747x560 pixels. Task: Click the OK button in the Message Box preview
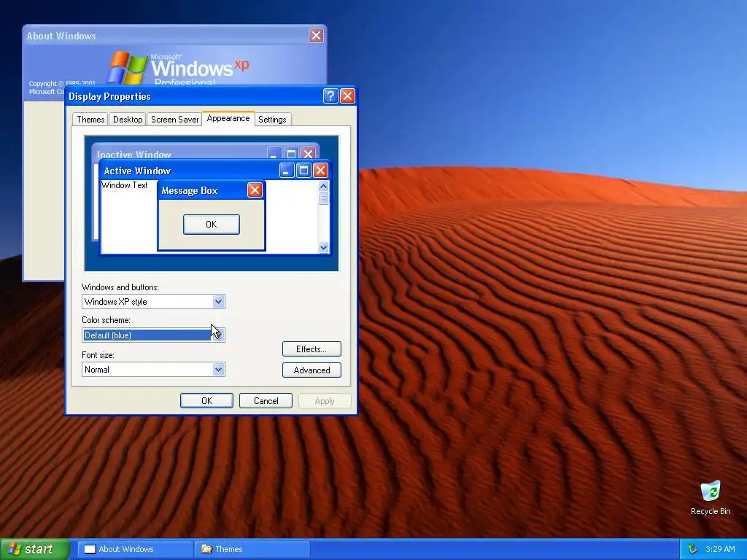(x=212, y=225)
